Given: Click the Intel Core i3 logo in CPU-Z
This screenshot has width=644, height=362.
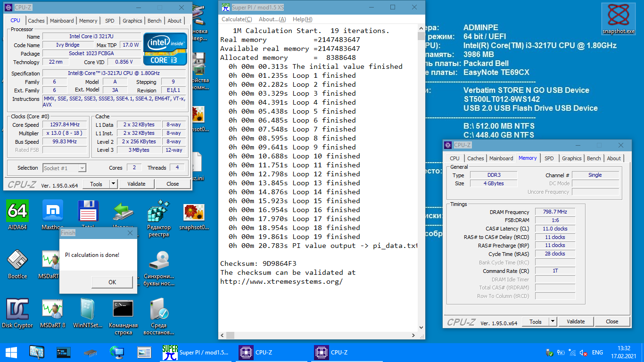Looking at the screenshot, I should pyautogui.click(x=165, y=49).
